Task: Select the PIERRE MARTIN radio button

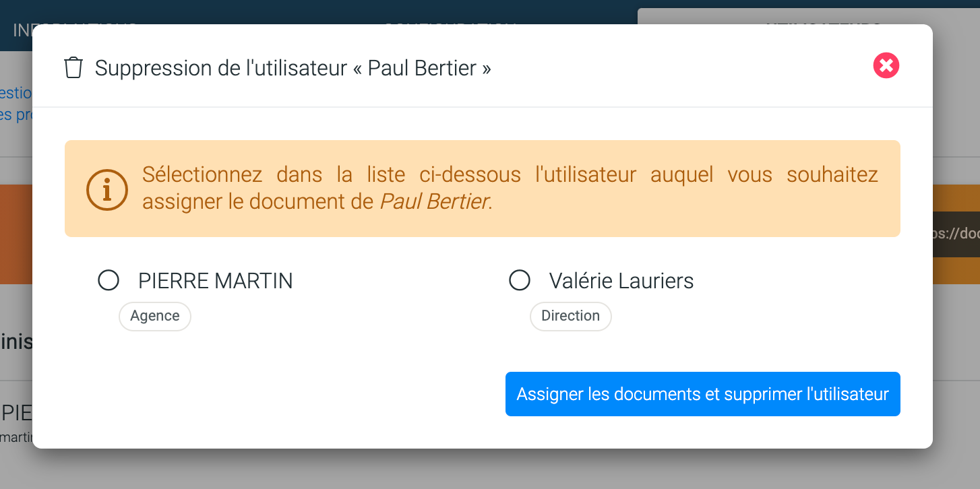Action: (109, 280)
